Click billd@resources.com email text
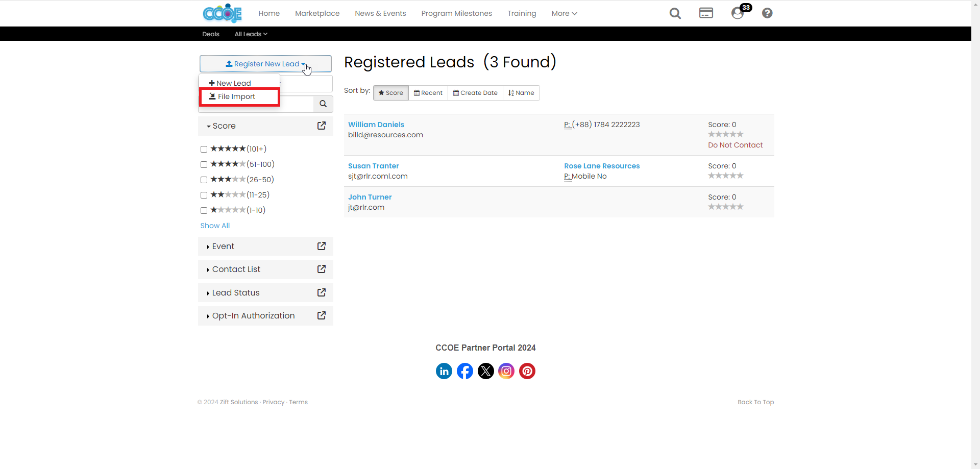 point(385,135)
